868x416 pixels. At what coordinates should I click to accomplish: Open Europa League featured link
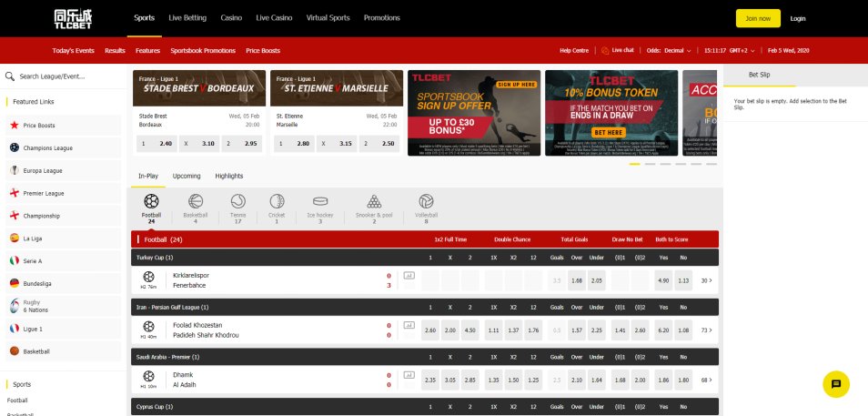[x=64, y=170]
